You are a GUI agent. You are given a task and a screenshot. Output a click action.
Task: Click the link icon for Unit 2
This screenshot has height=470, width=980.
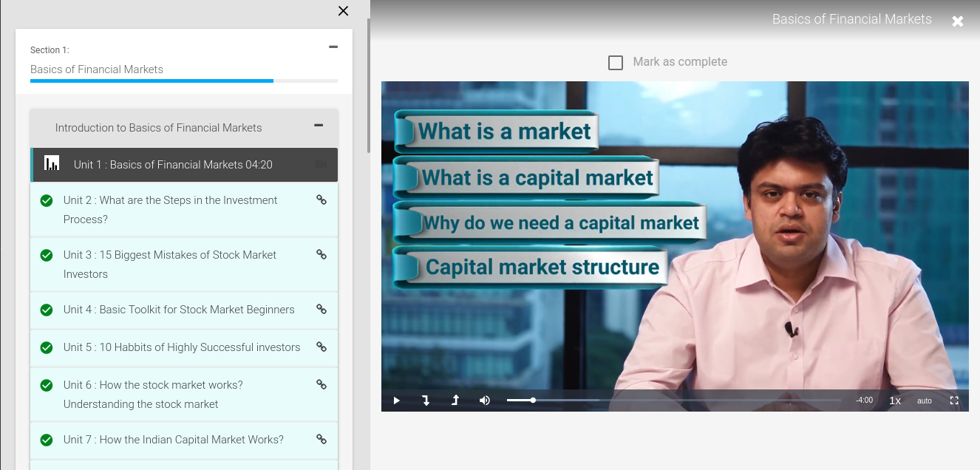pyautogui.click(x=321, y=200)
